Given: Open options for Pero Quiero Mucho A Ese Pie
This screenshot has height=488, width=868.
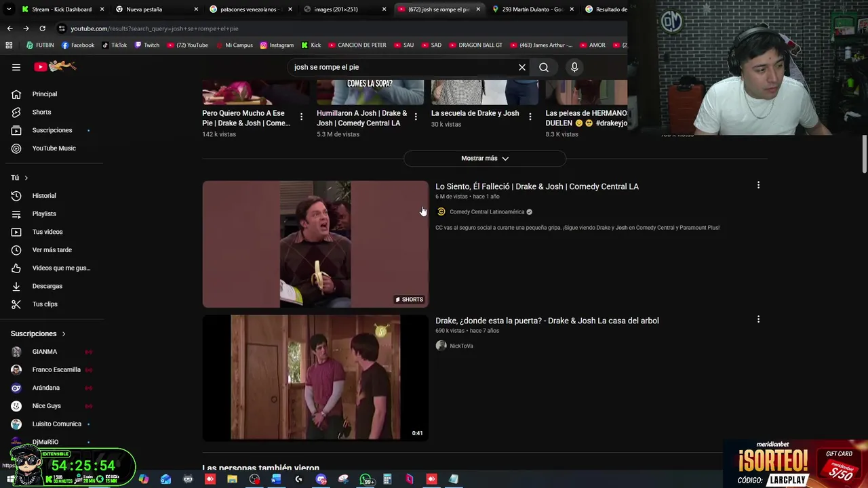Looking at the screenshot, I should coord(301,117).
